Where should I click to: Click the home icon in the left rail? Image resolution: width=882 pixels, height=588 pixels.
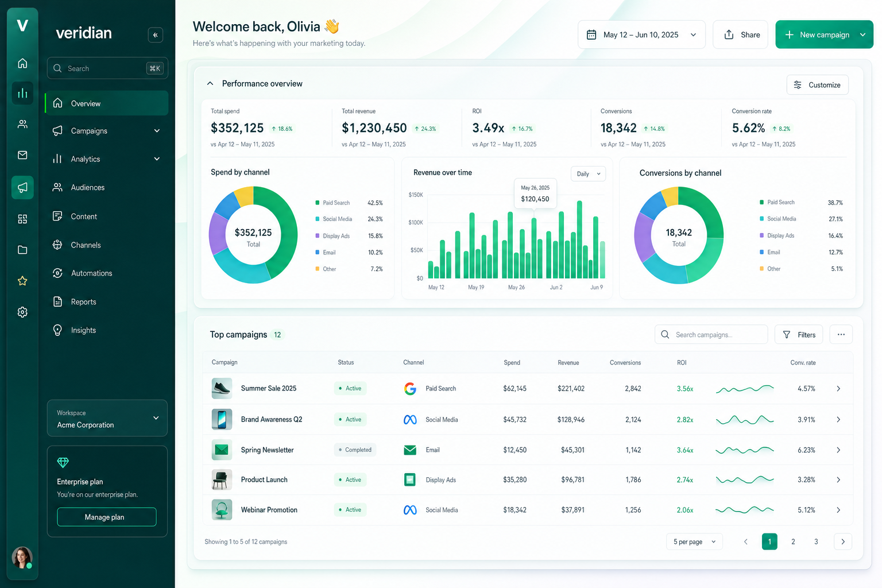coord(22,63)
